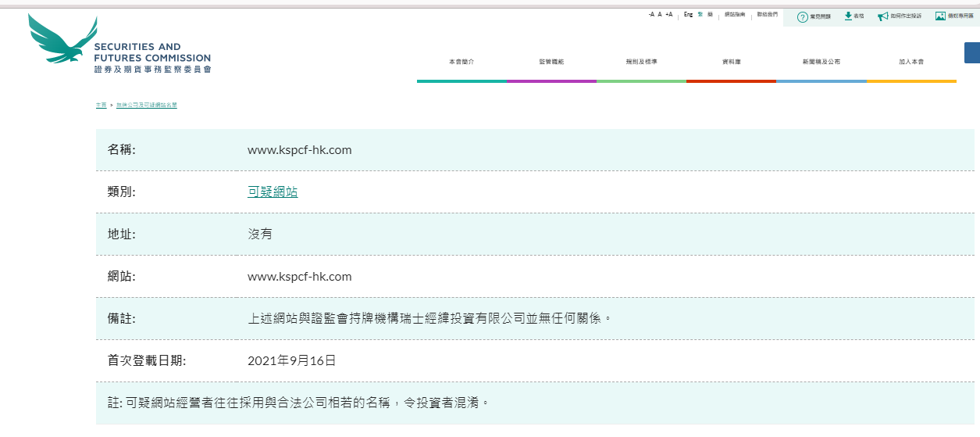Open the 網站指南 sitemap link
Screen dimensions: 980x437
[x=735, y=15]
